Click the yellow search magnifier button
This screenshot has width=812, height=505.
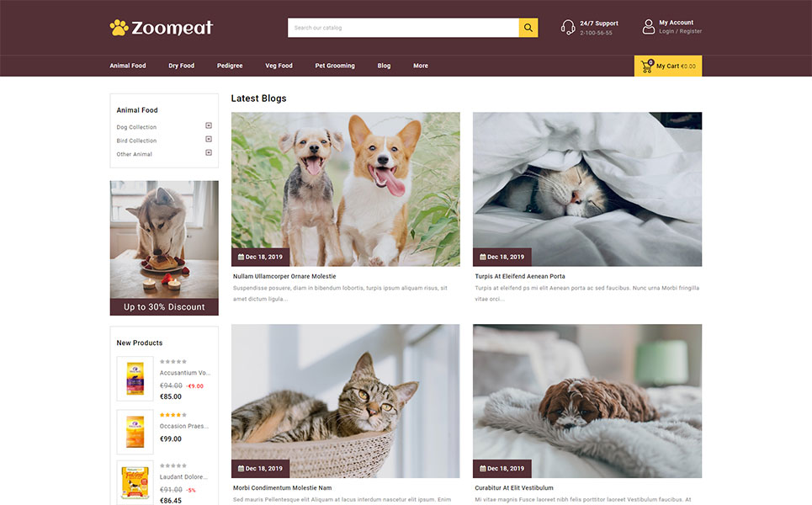[528, 28]
